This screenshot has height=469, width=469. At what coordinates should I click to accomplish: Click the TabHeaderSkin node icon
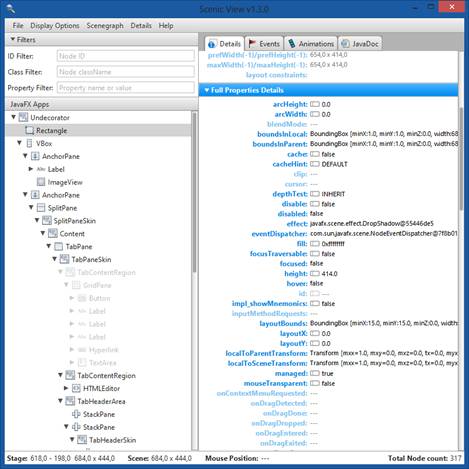82,440
